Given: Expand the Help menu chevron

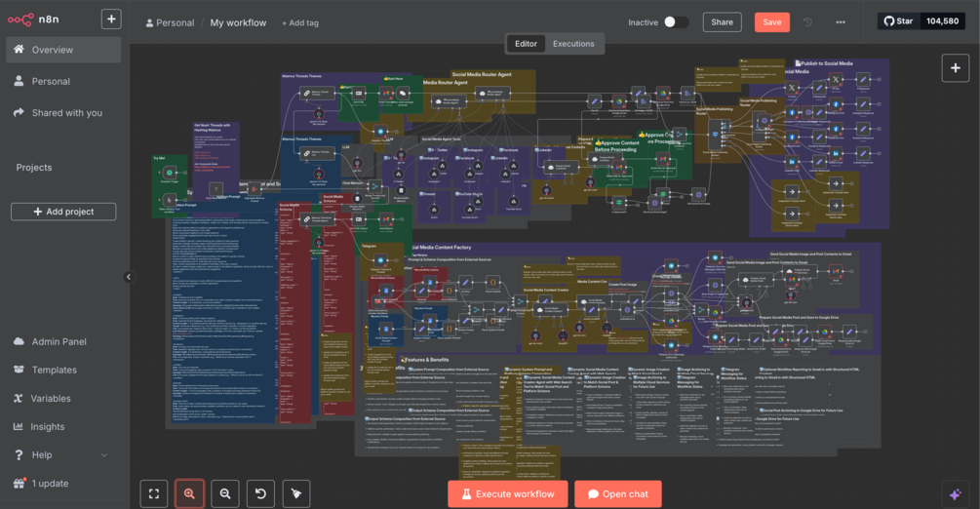Looking at the screenshot, I should tap(104, 455).
